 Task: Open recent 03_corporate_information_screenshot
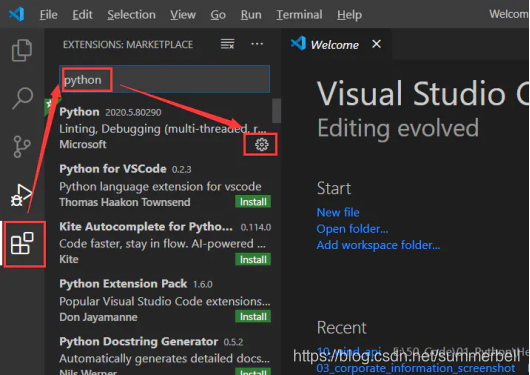tap(416, 368)
